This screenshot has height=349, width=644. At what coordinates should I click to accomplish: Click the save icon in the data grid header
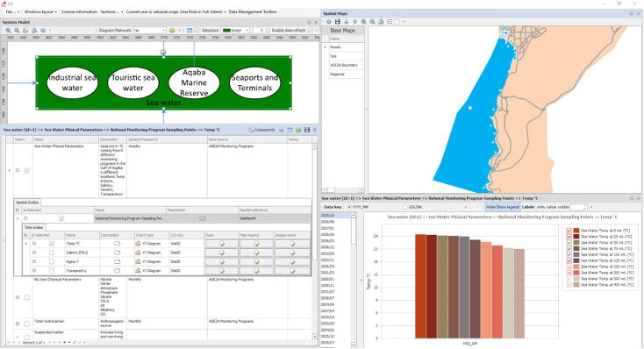(307, 130)
